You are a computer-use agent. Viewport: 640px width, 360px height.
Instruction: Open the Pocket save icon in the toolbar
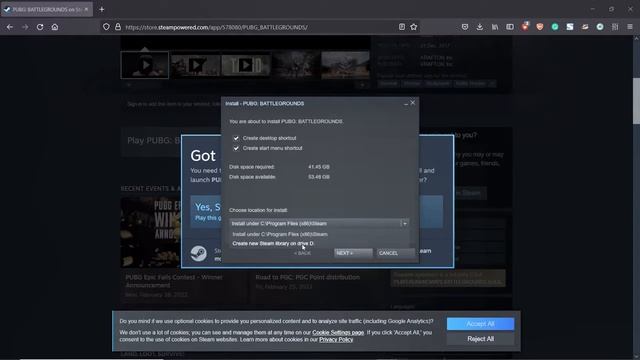click(x=465, y=27)
